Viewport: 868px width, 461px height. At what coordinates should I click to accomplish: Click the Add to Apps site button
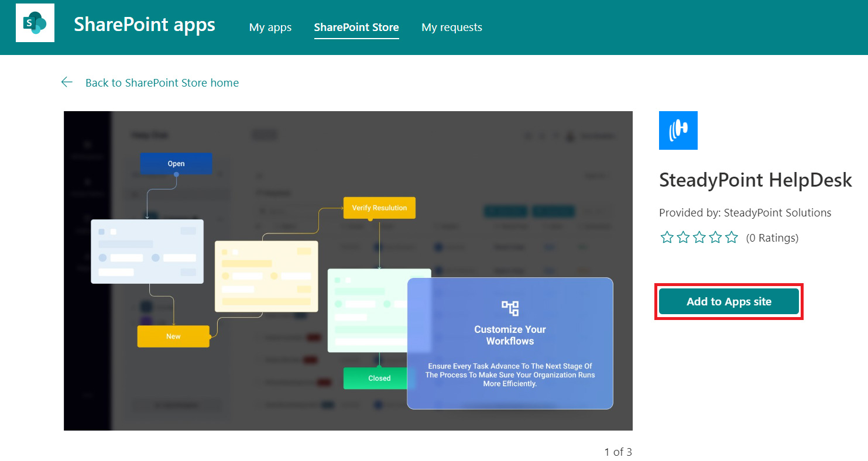click(x=729, y=301)
